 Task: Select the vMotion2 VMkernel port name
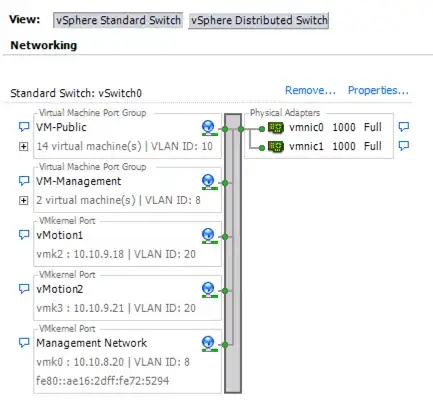(x=60, y=289)
